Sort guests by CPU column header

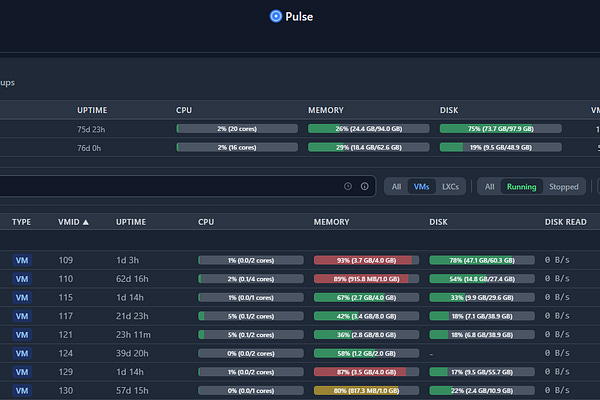tap(206, 222)
